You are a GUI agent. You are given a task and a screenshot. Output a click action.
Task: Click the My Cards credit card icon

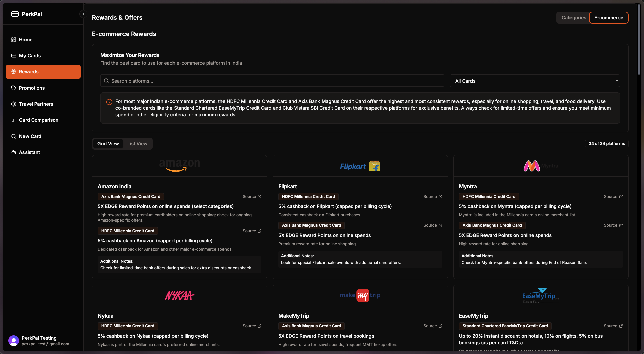pyautogui.click(x=14, y=56)
